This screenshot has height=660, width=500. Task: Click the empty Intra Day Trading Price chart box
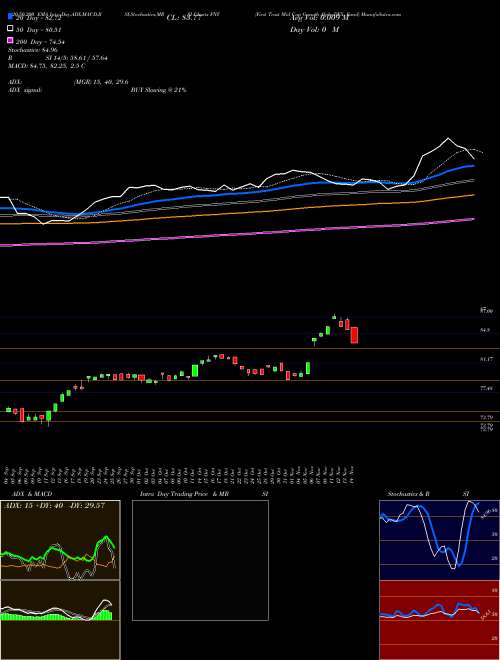coord(200,560)
